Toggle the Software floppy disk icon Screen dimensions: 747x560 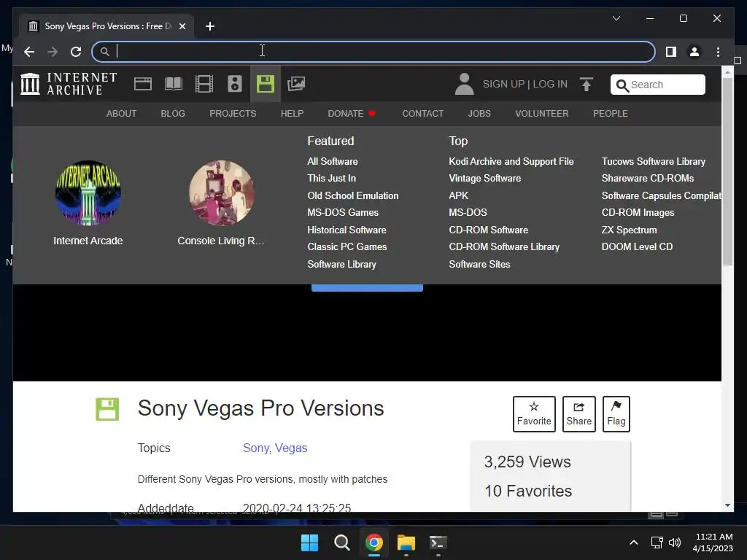(x=266, y=85)
